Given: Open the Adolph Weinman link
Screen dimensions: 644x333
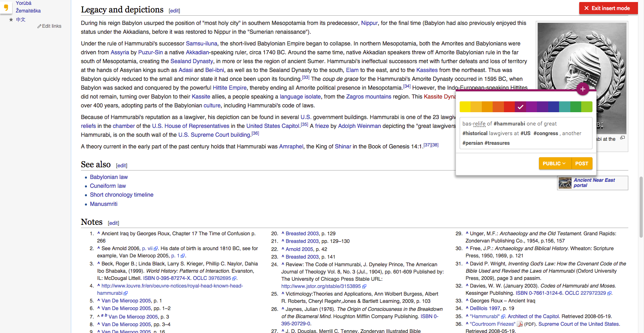Looking at the screenshot, I should click(359, 126).
